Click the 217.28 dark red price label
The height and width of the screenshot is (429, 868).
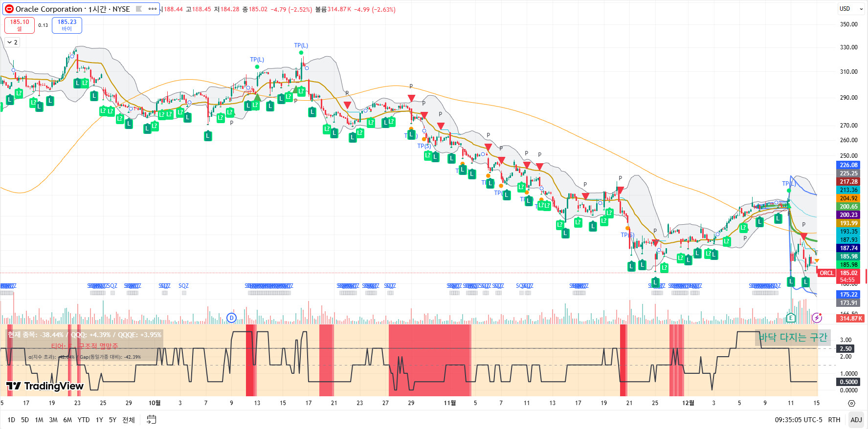pos(849,182)
